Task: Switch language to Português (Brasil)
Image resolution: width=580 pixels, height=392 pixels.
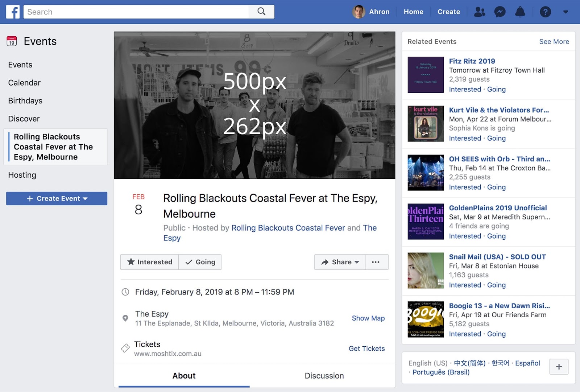Action: coord(441,372)
